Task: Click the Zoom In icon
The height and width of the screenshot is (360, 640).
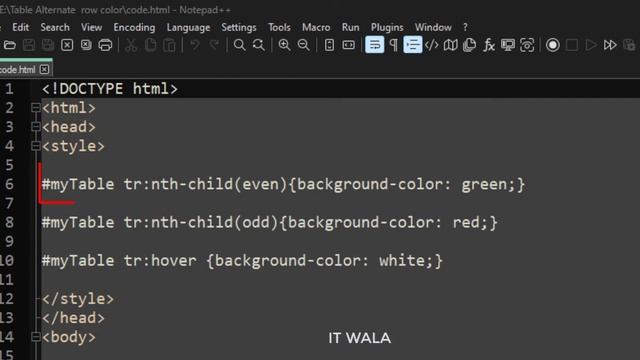Action: click(x=284, y=45)
